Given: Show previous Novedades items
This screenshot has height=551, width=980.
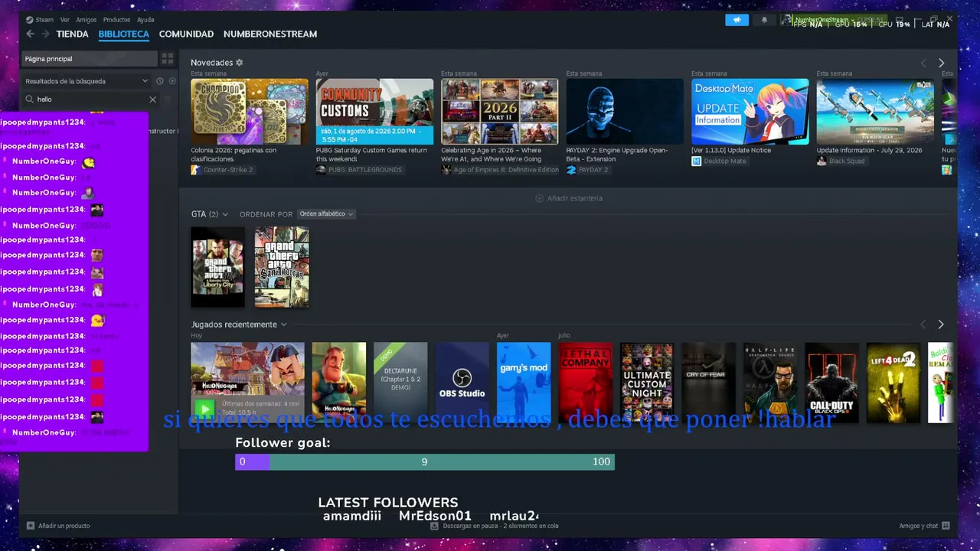Looking at the screenshot, I should tap(923, 63).
